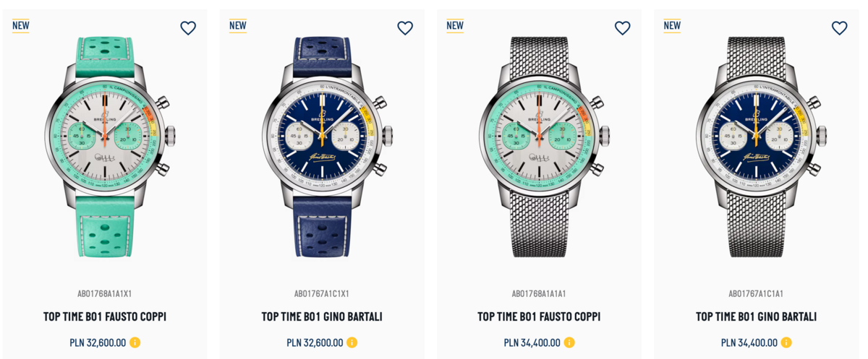868x359 pixels.
Task: Click Top Time B01 Gino Bartali AB01767A1C1X1 title
Action: (x=322, y=317)
